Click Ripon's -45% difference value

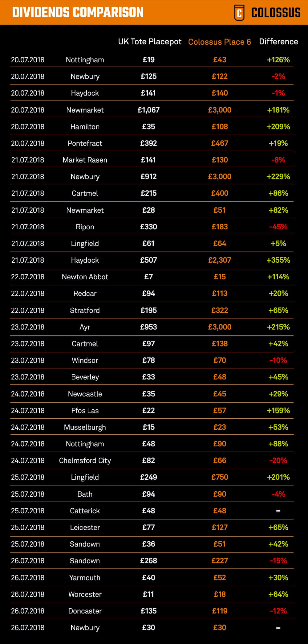point(278,227)
